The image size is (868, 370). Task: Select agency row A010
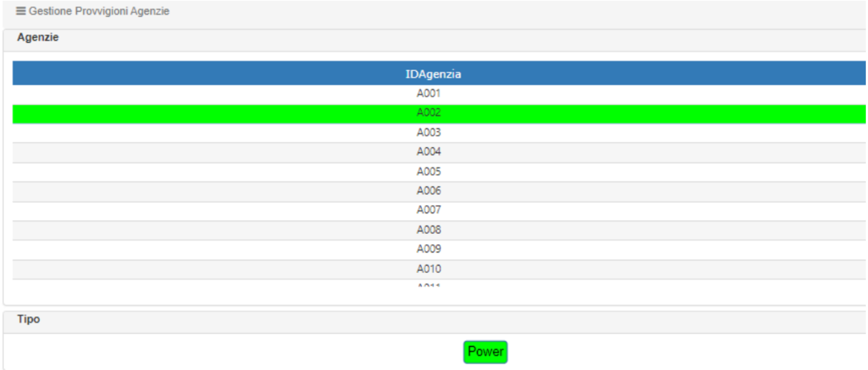click(x=439, y=269)
